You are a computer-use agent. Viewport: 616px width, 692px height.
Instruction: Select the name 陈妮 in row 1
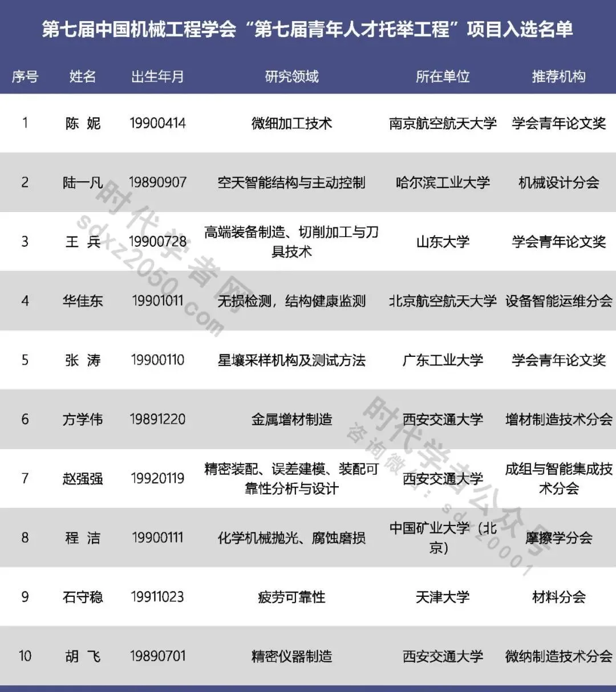coord(83,123)
